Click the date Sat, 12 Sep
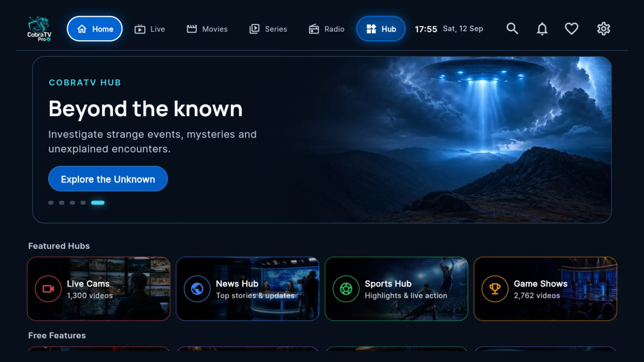Viewport: 644px width, 362px height. click(x=463, y=29)
